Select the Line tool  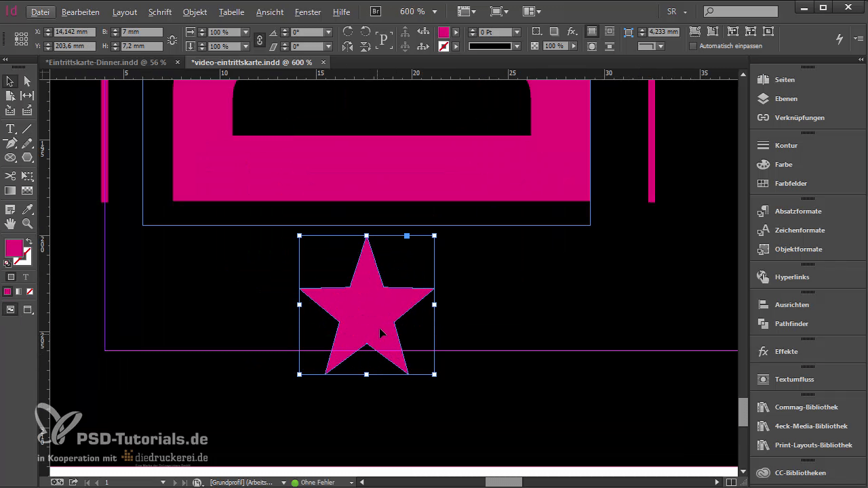click(x=27, y=129)
